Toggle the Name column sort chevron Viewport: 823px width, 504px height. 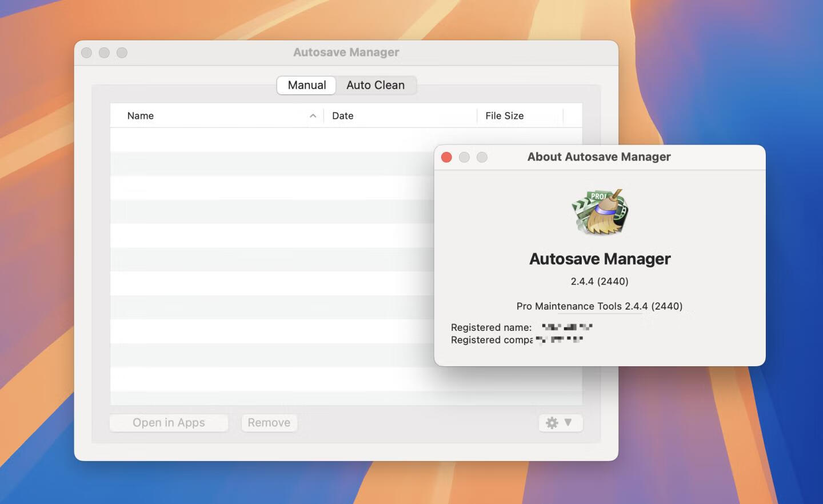point(313,115)
